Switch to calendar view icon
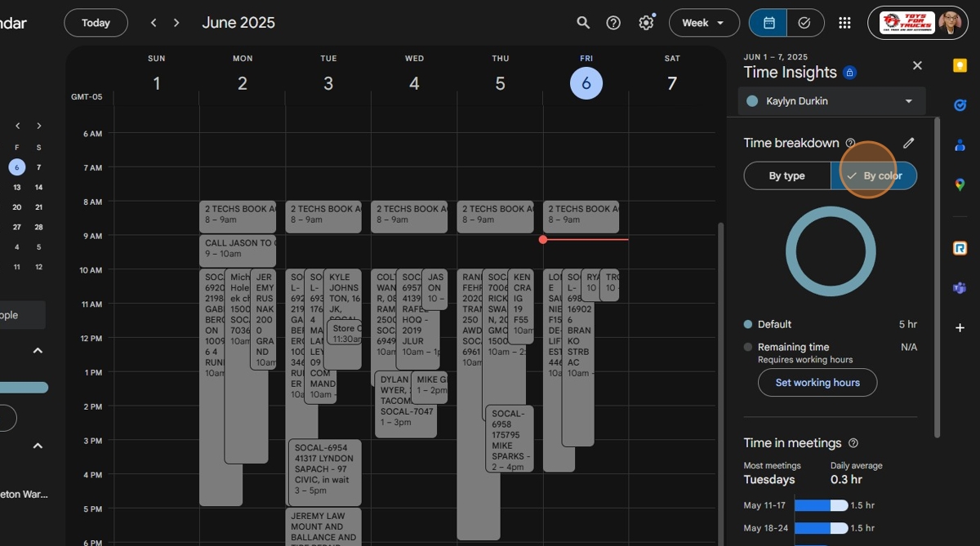Viewport: 980px width, 546px height. (768, 23)
